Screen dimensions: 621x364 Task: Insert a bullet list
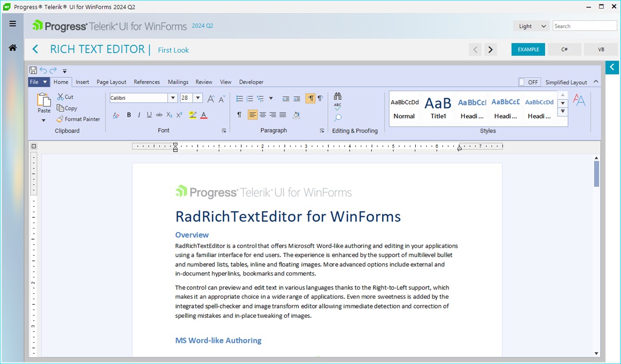coord(239,99)
